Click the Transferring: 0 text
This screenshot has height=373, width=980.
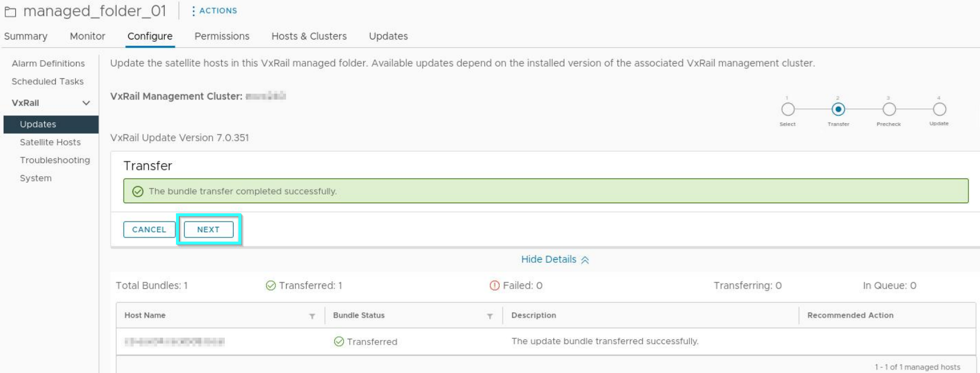[748, 286]
